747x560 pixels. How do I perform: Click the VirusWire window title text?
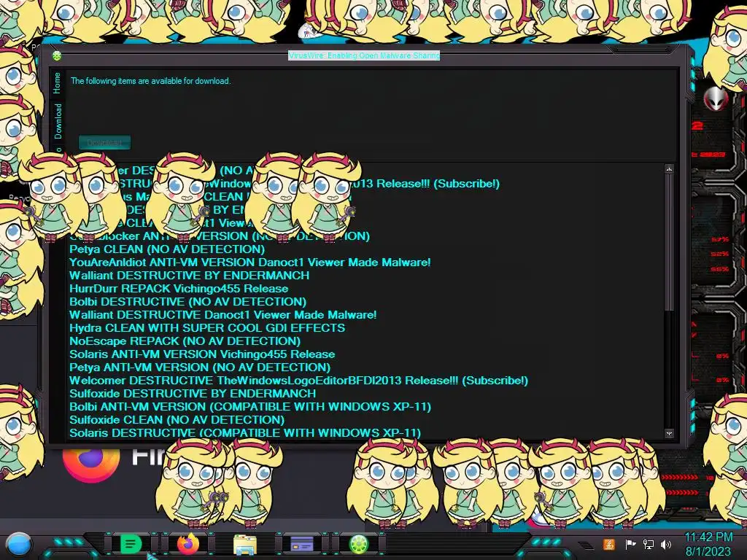click(364, 55)
